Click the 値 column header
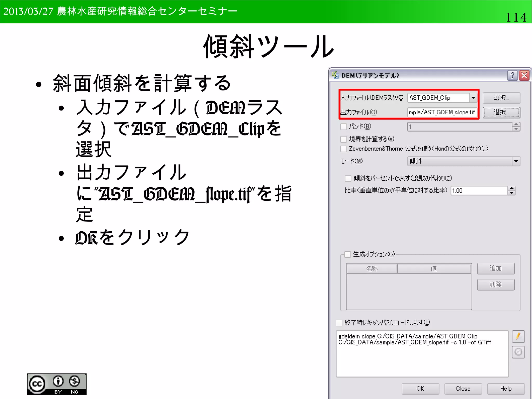Image resolution: width=532 pixels, height=399 pixels. click(x=434, y=269)
